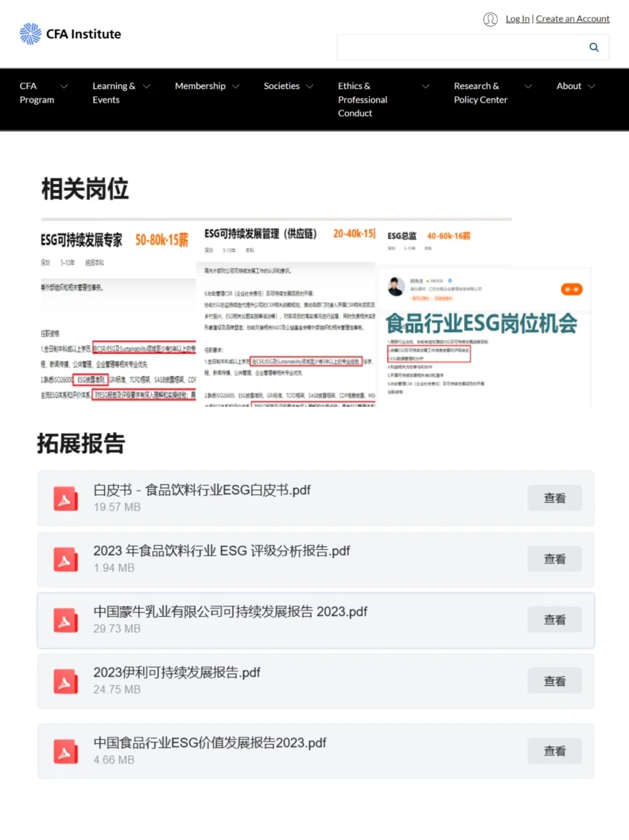Expand chevron next to Societies
Viewport: 629px width, 840px height.
tap(310, 86)
